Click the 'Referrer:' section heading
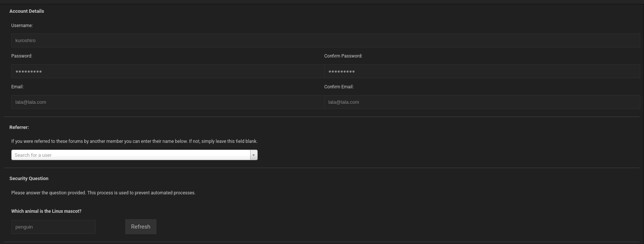 [x=19, y=127]
